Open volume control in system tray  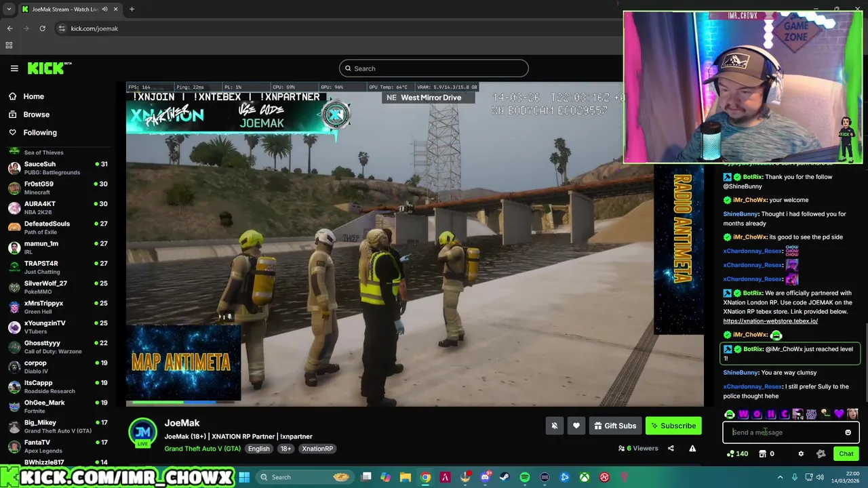point(819,477)
